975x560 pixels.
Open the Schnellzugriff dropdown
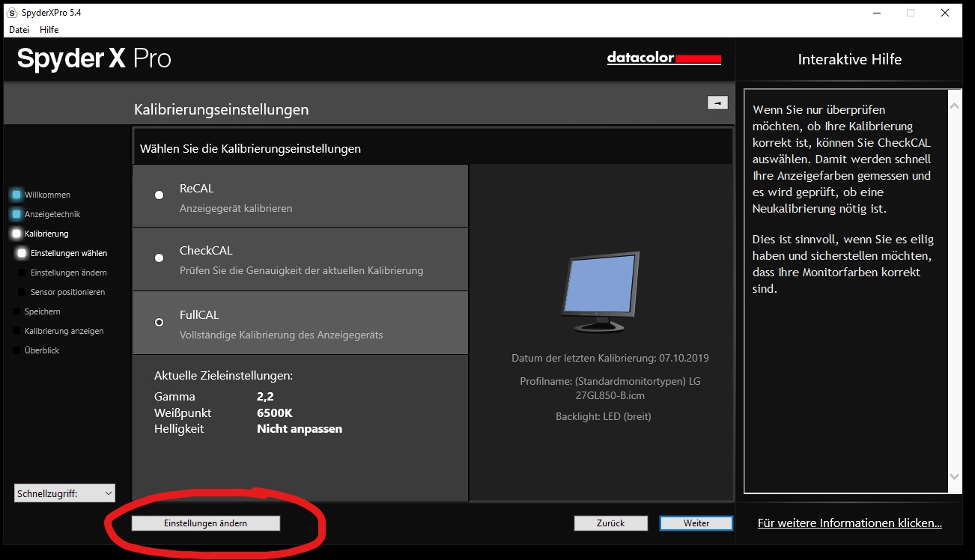(64, 493)
